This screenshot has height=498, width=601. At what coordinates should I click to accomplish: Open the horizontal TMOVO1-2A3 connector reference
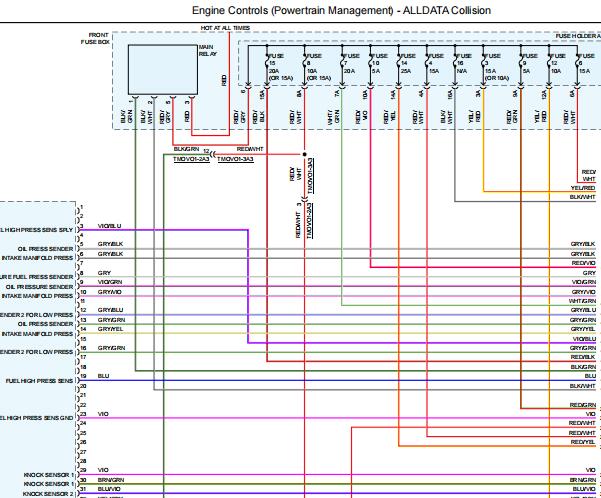[x=191, y=159]
